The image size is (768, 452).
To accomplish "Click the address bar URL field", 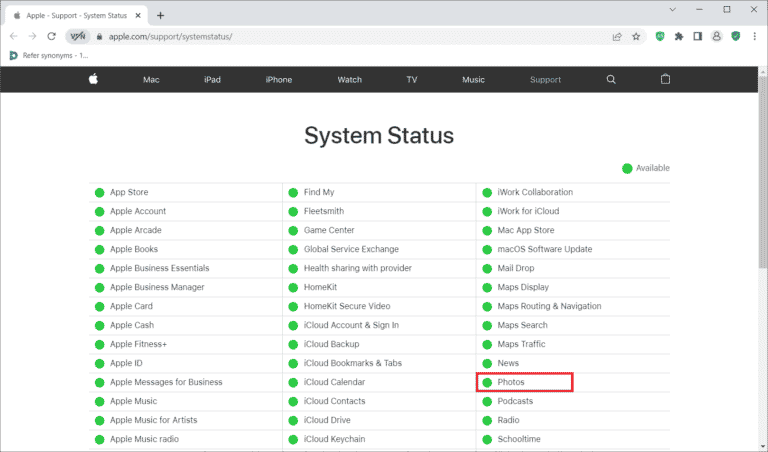I will pos(350,36).
